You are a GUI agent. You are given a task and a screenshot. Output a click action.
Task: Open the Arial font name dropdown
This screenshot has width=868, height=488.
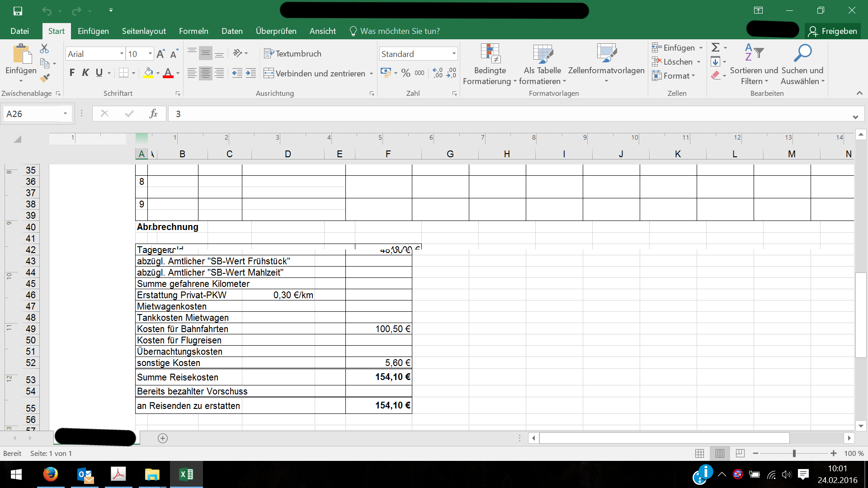(x=122, y=54)
